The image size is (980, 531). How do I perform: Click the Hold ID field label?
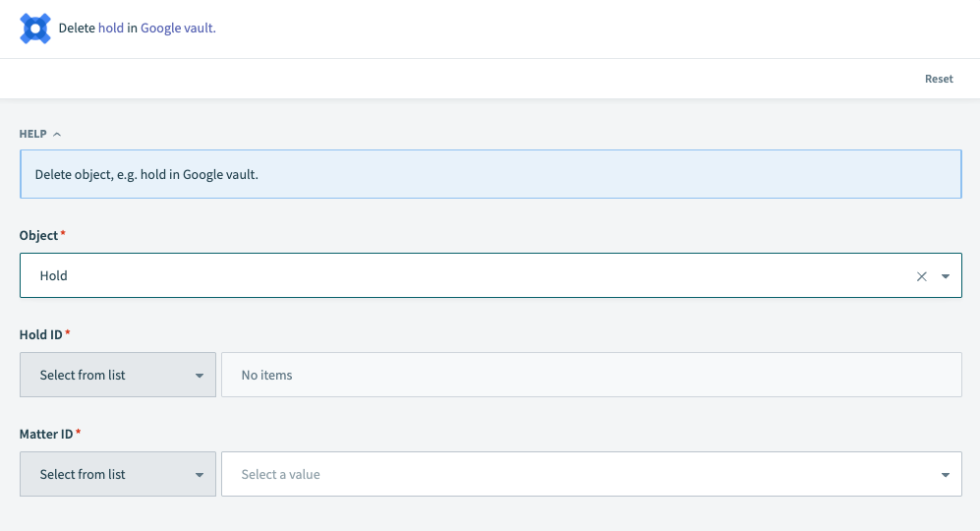(x=41, y=335)
